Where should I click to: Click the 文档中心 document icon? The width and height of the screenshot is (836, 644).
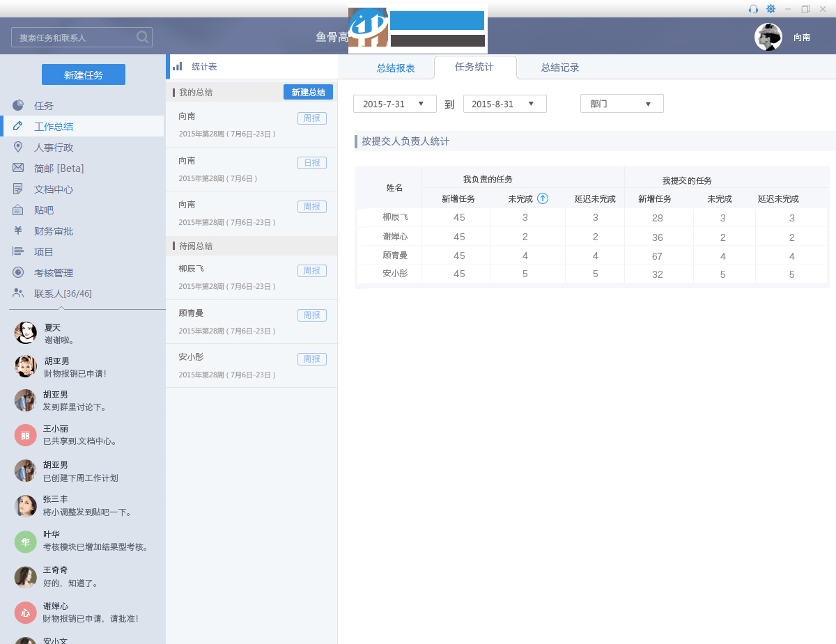18,189
